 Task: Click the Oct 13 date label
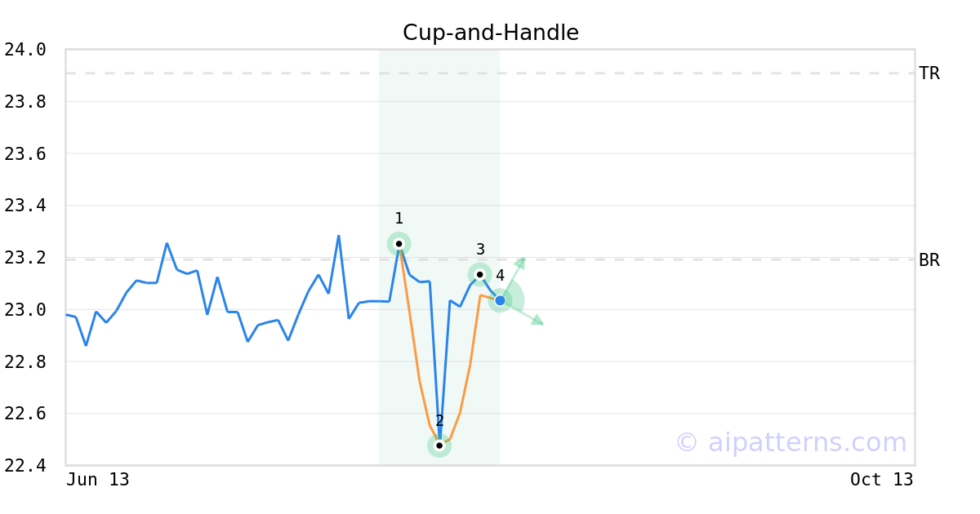(x=882, y=480)
